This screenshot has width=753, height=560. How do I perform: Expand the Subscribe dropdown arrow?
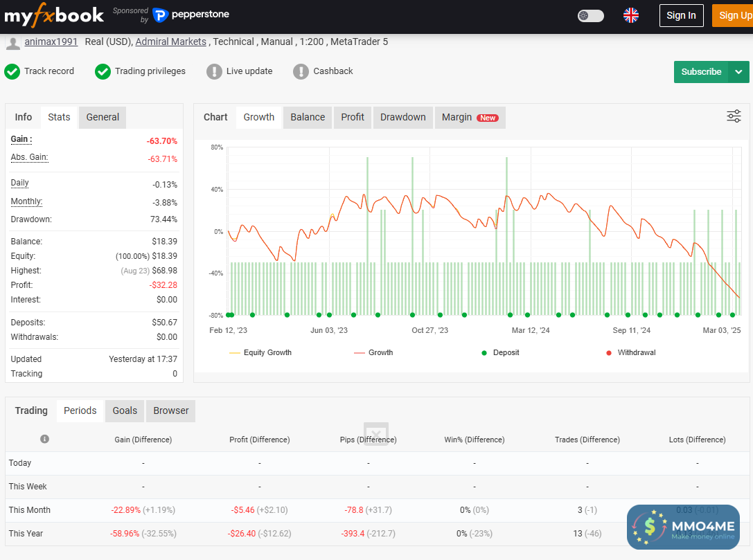738,72
